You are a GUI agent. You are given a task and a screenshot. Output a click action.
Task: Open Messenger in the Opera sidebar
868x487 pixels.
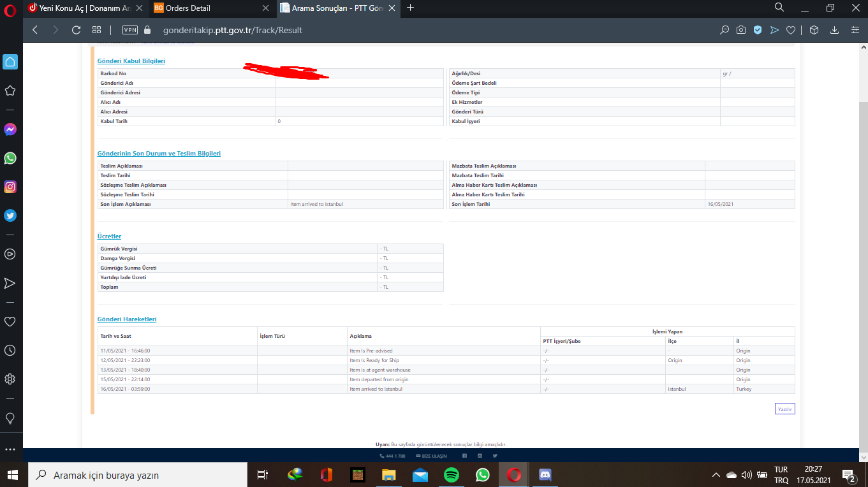pos(10,129)
